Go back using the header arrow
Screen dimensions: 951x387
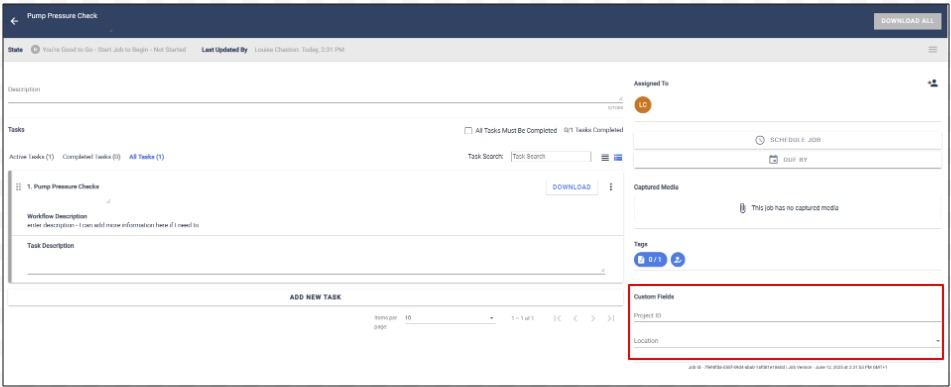tap(15, 21)
